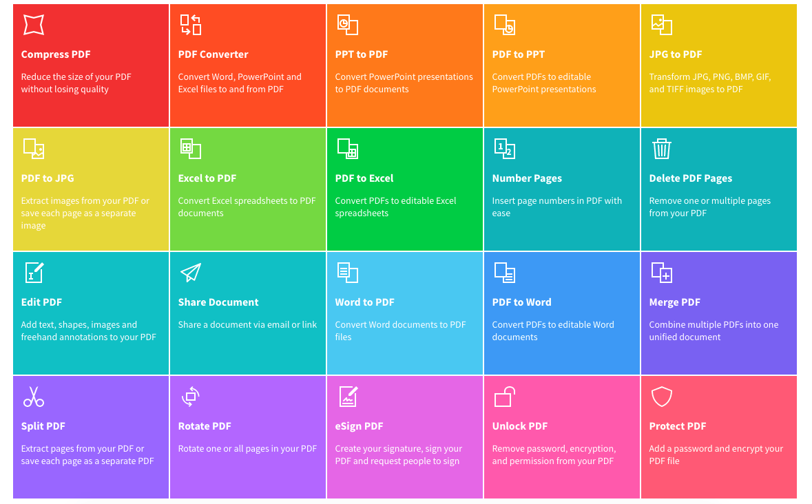Click 'Combine multiple PDFs into one' description
The width and height of the screenshot is (812, 504).
coord(714,330)
